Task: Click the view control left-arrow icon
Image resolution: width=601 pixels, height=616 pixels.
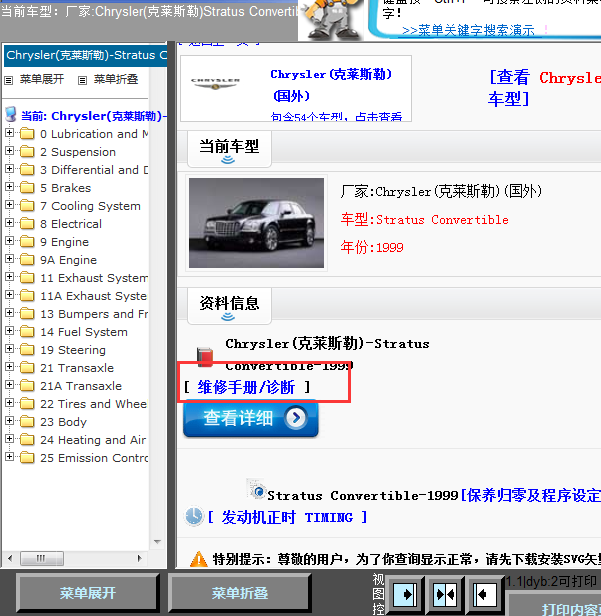Action: point(484,594)
